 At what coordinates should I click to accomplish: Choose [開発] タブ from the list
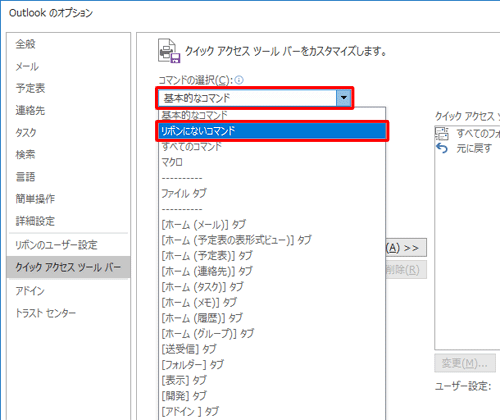coord(272,396)
